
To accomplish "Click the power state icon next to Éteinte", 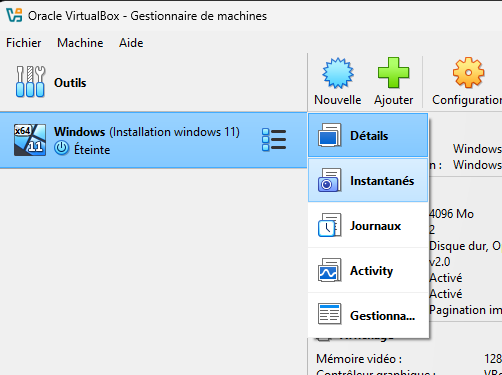I will pos(62,148).
